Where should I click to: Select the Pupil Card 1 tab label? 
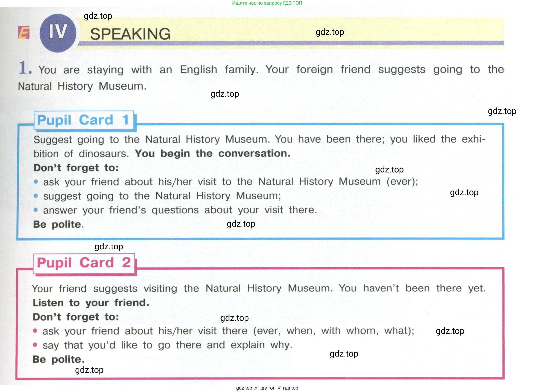[x=83, y=120]
